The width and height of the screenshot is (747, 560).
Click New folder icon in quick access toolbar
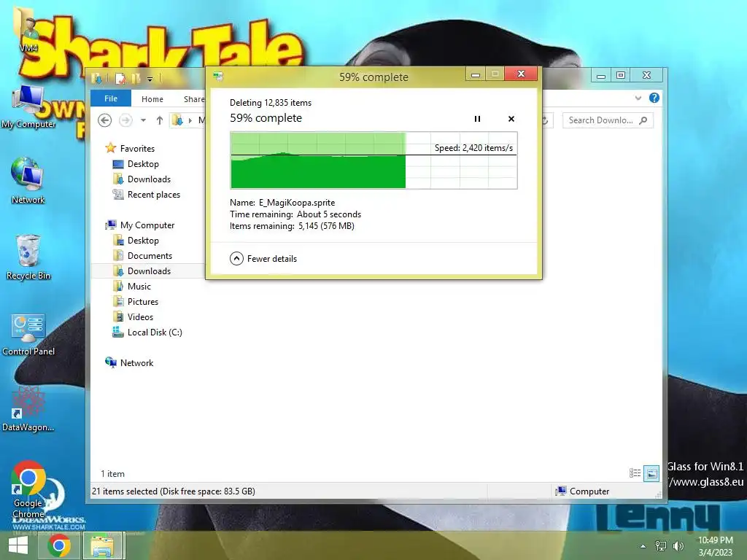136,78
